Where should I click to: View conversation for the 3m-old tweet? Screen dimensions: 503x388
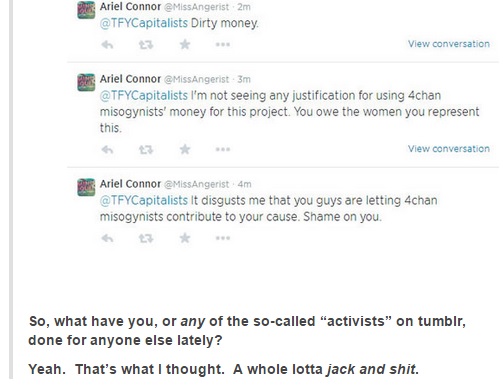pos(449,149)
